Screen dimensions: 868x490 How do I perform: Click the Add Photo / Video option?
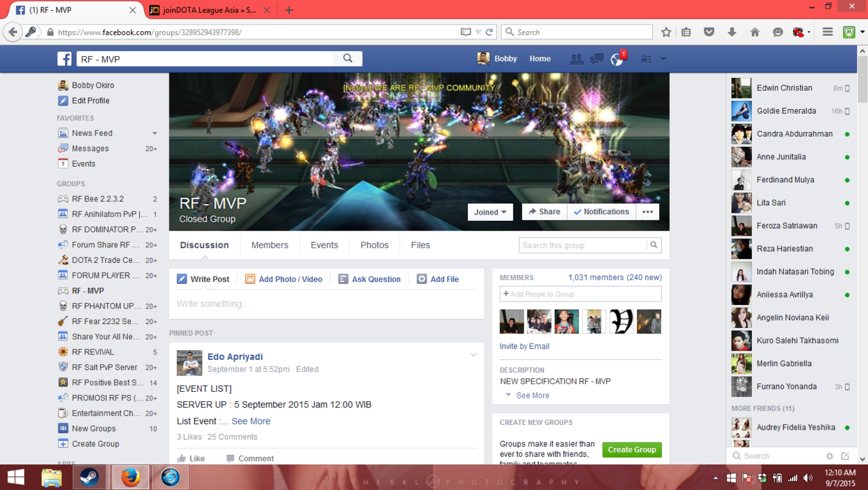(283, 279)
